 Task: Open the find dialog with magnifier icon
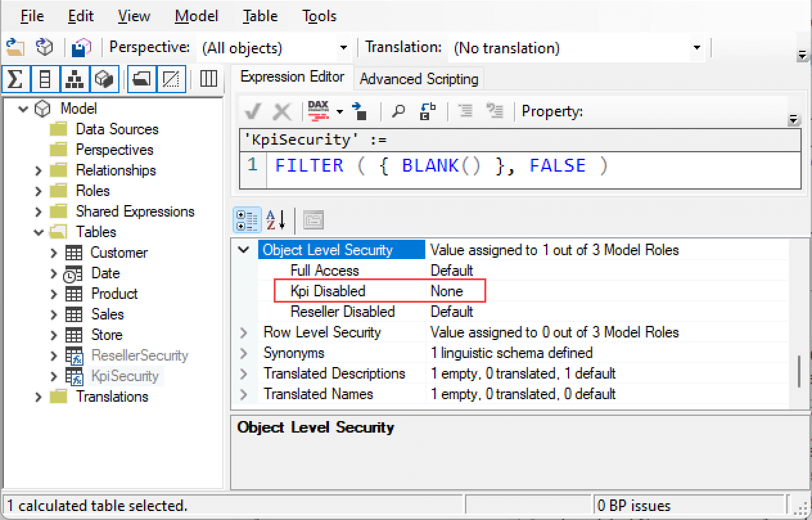tap(398, 111)
